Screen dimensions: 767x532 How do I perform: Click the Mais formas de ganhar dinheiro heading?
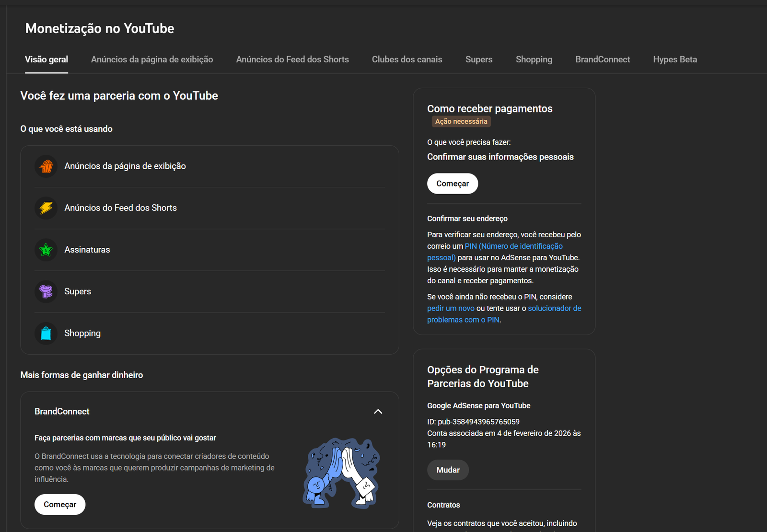click(x=81, y=375)
